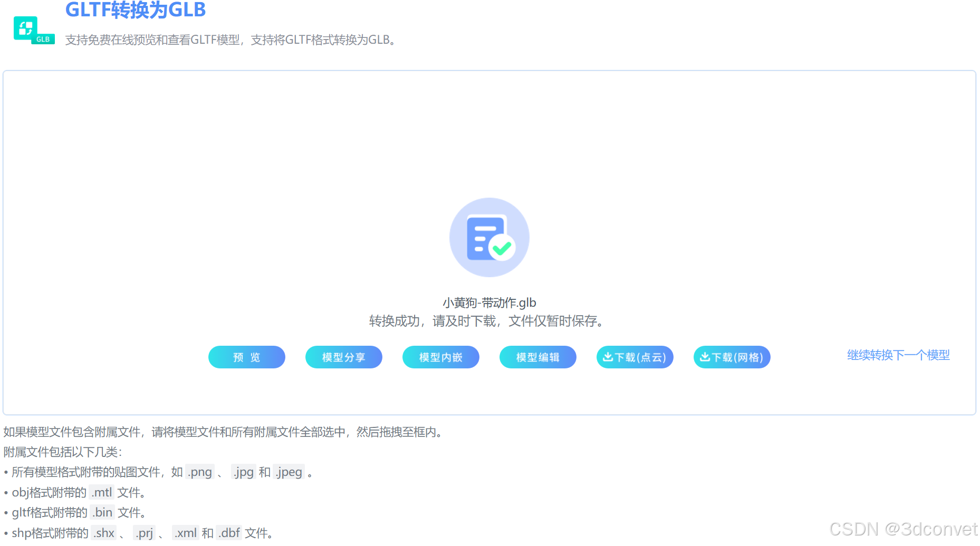This screenshot has height=546, width=980.
Task: Click the .mtl extension tag
Action: (102, 492)
